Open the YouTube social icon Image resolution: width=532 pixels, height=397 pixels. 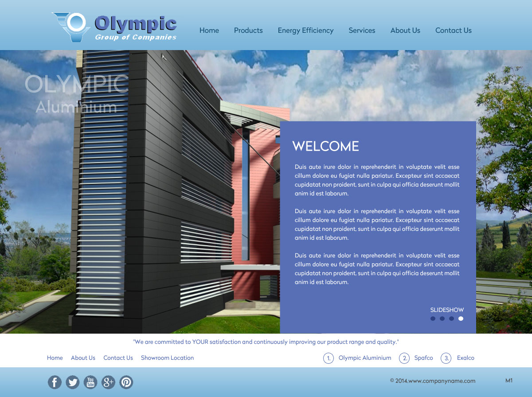coord(90,382)
